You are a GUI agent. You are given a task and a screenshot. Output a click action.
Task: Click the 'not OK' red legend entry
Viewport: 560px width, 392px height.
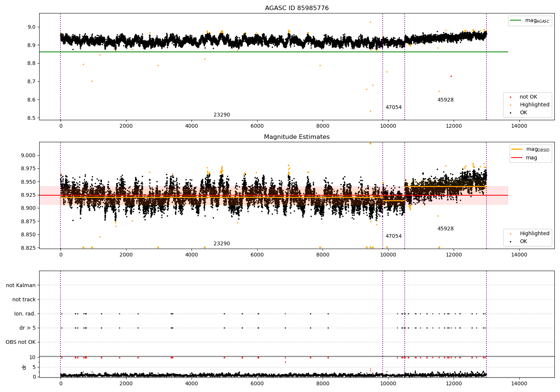click(x=524, y=97)
